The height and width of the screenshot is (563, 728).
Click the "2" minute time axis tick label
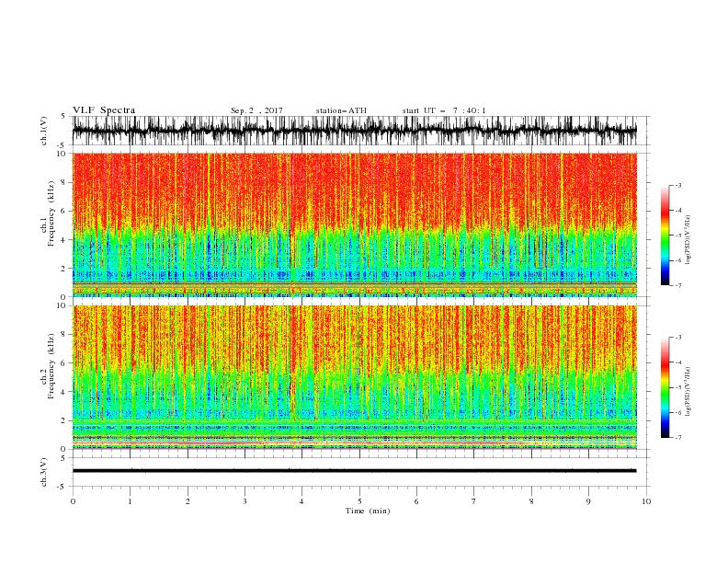[x=188, y=501]
